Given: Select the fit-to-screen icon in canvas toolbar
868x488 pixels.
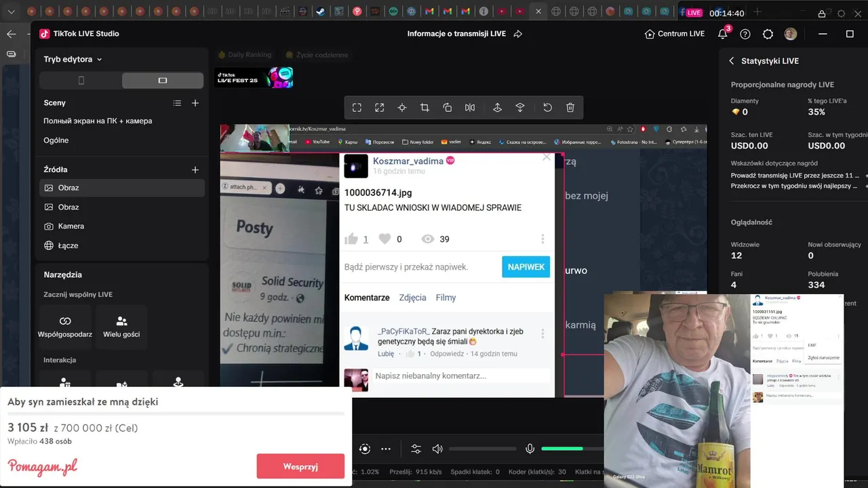Looking at the screenshot, I should 357,108.
